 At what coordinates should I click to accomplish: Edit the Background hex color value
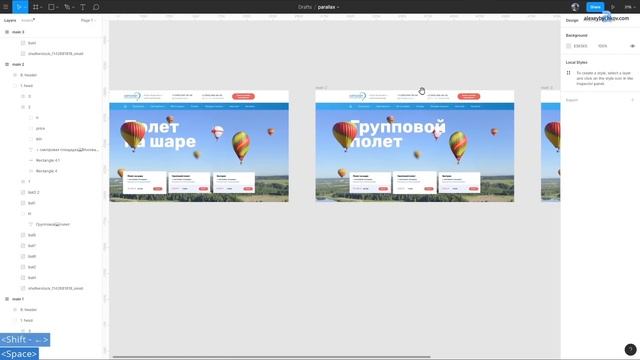pyautogui.click(x=580, y=46)
